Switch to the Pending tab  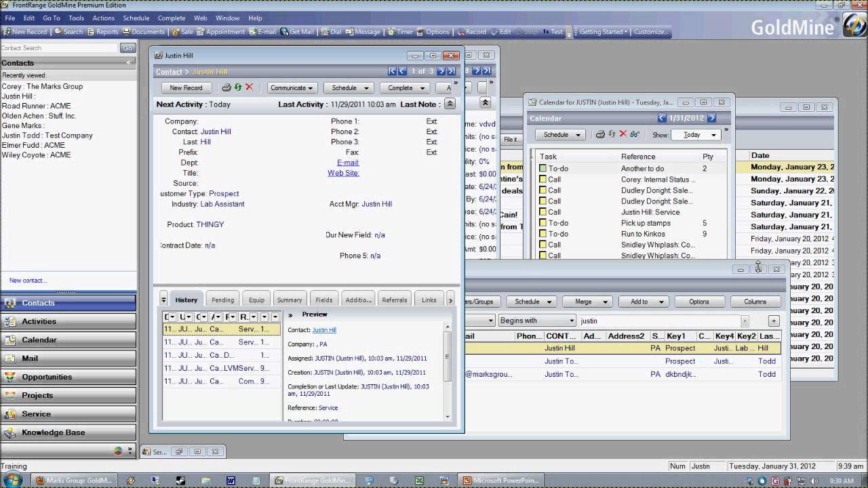222,300
